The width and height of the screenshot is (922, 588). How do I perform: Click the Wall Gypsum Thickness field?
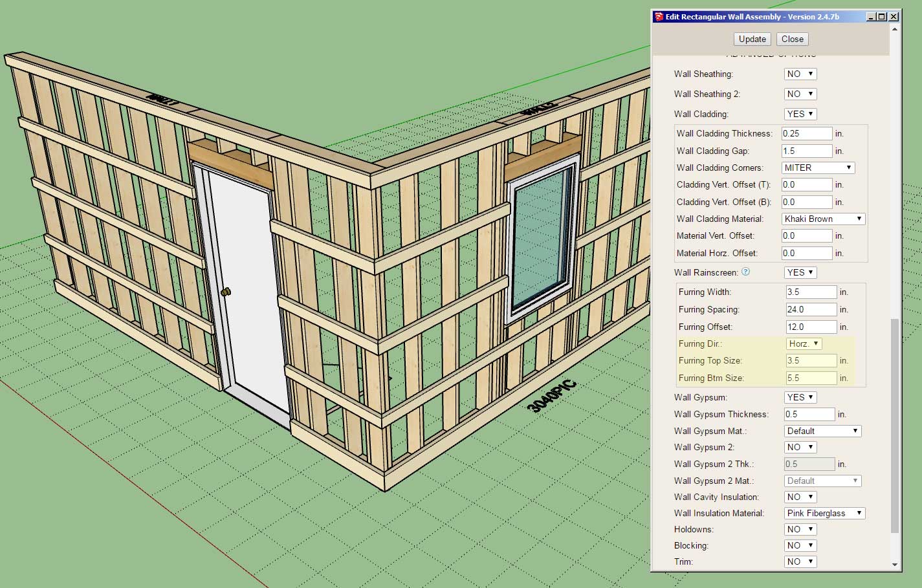[809, 414]
